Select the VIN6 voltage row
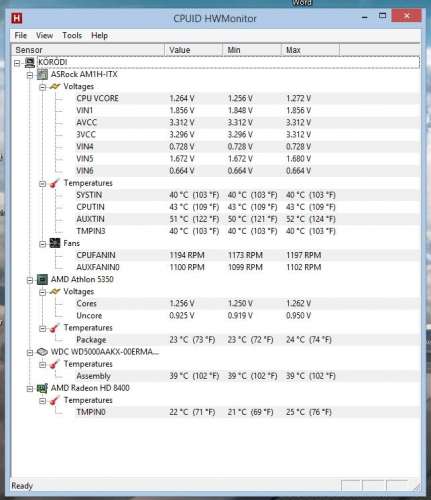The height and width of the screenshot is (500, 431). tap(247, 171)
